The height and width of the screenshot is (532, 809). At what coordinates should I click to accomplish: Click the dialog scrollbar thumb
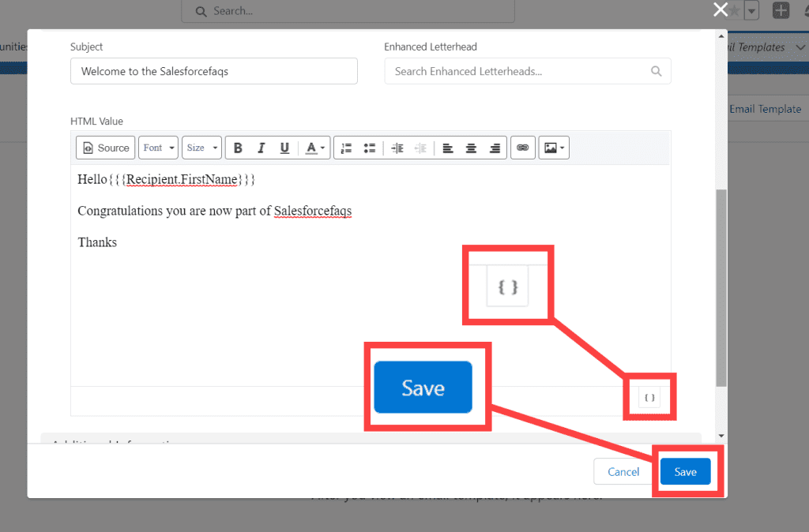click(x=721, y=287)
